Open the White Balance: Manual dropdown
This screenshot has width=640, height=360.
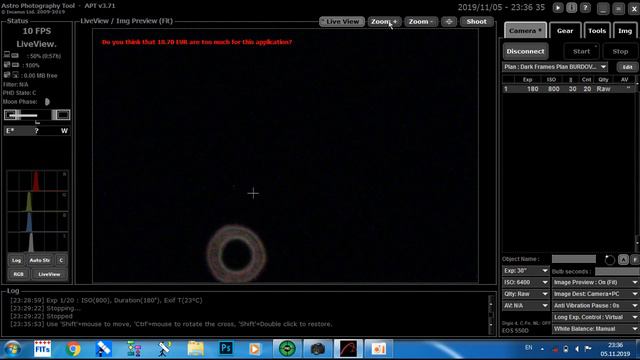596,329
